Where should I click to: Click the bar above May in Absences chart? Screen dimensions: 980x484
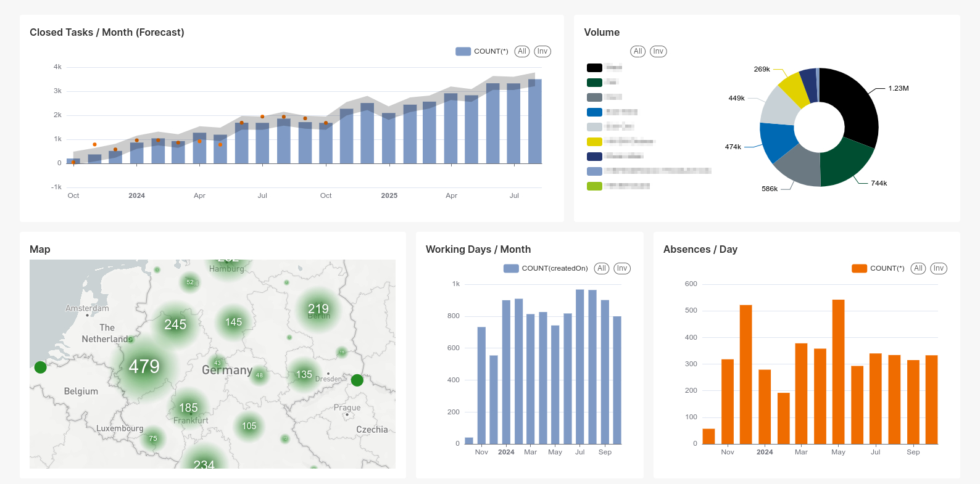click(x=838, y=372)
